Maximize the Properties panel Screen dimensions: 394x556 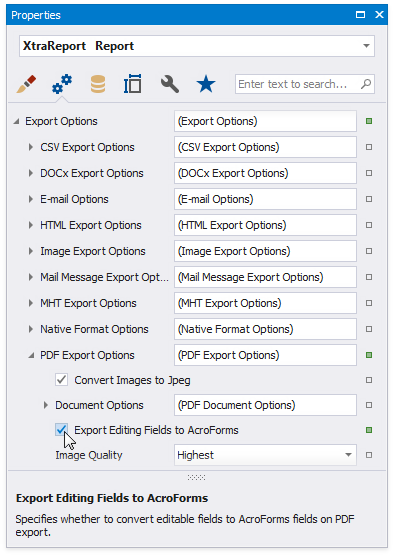(x=360, y=15)
